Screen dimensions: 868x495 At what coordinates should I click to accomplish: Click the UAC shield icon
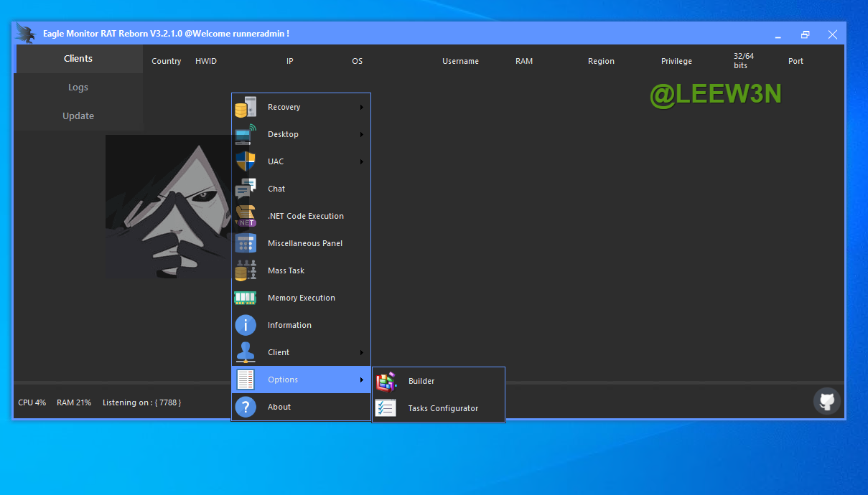coord(246,161)
